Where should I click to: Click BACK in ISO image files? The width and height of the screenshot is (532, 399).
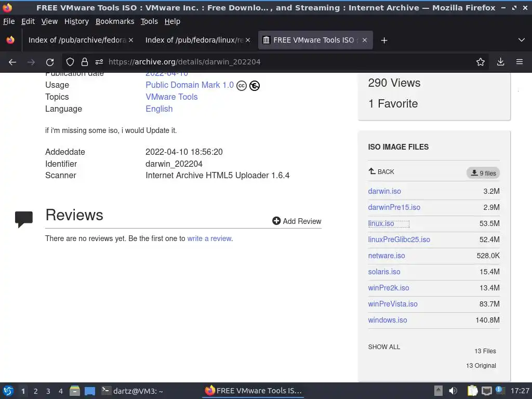tap(381, 171)
